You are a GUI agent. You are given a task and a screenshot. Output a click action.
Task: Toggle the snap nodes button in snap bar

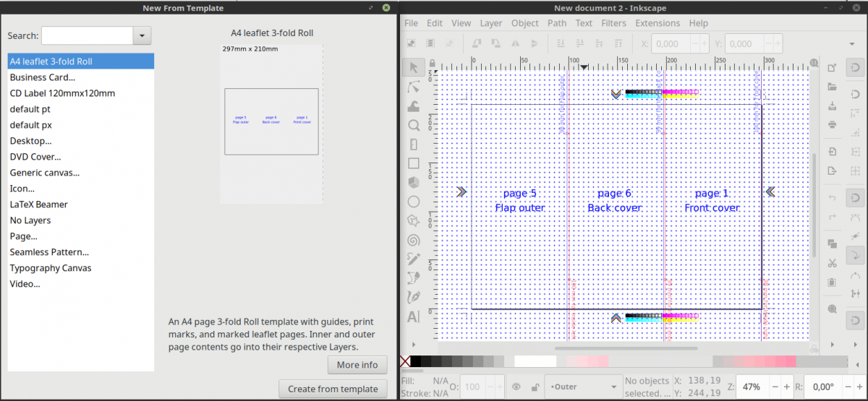[856, 197]
